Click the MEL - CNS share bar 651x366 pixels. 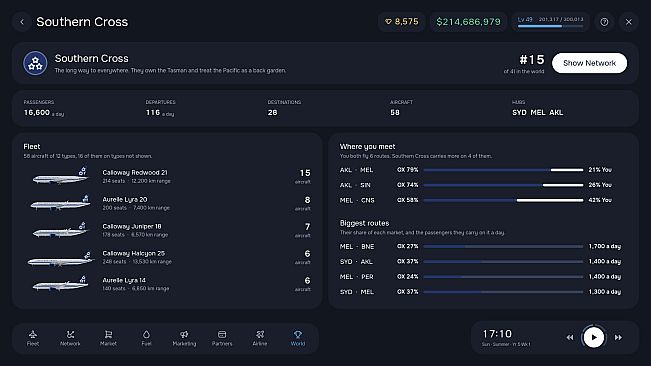point(503,200)
